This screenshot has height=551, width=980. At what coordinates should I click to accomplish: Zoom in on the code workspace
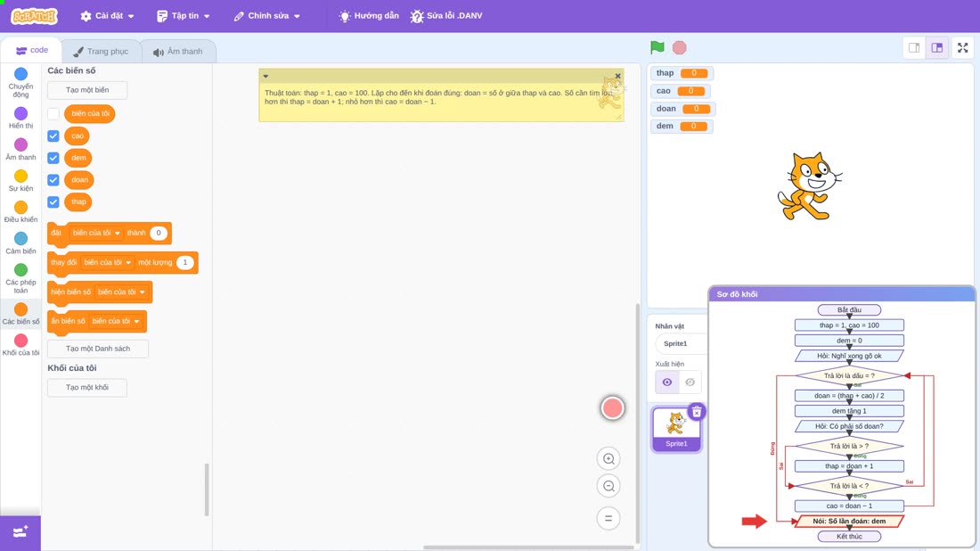tap(608, 459)
